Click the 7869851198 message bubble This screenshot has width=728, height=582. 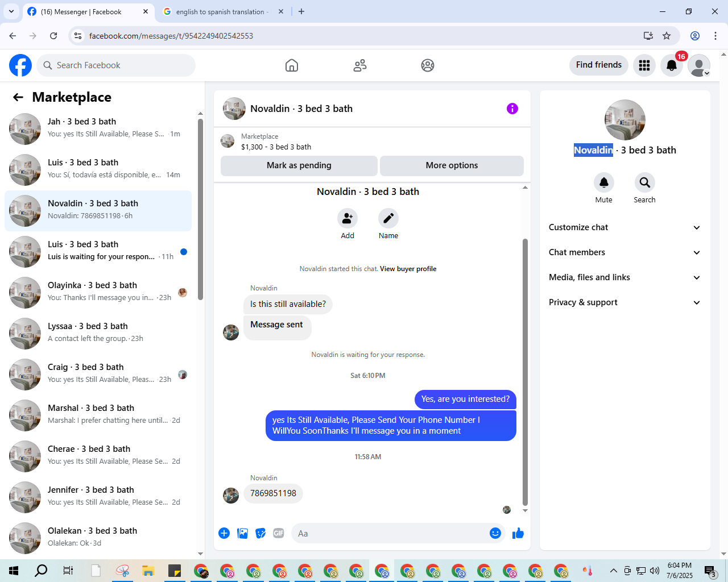(x=273, y=493)
